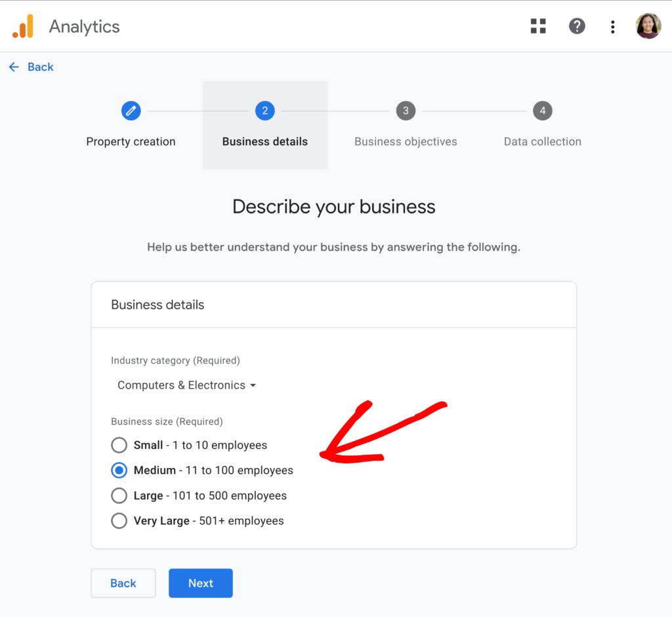Click the back arrow icon next to Back
This screenshot has height=617, width=672.
(x=14, y=66)
